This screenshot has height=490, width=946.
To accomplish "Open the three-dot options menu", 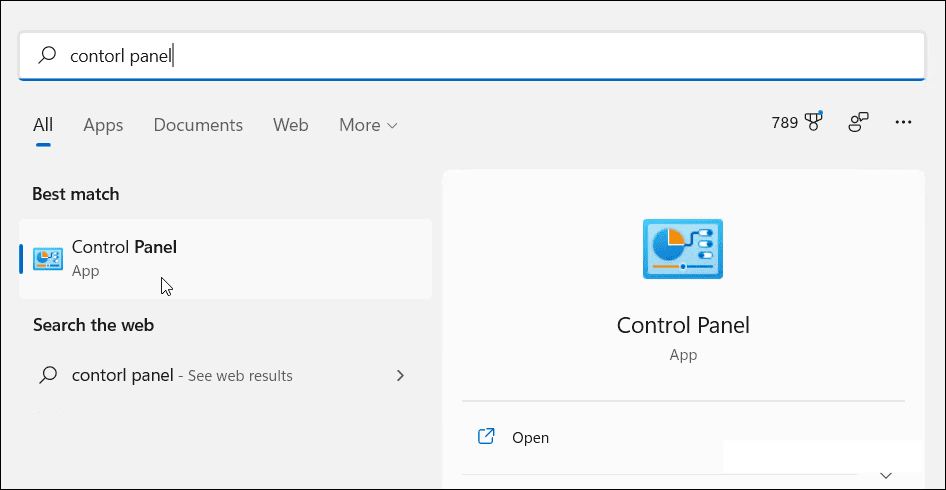I will [x=904, y=123].
